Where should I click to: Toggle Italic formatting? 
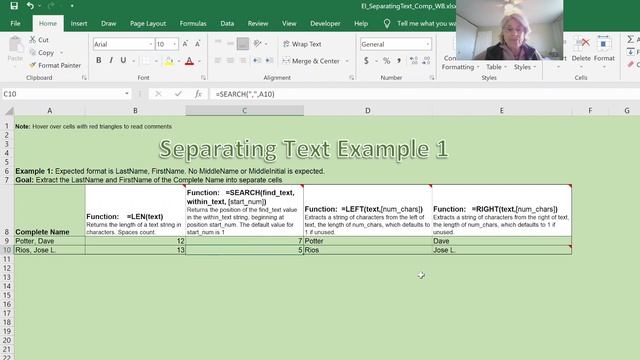111,60
